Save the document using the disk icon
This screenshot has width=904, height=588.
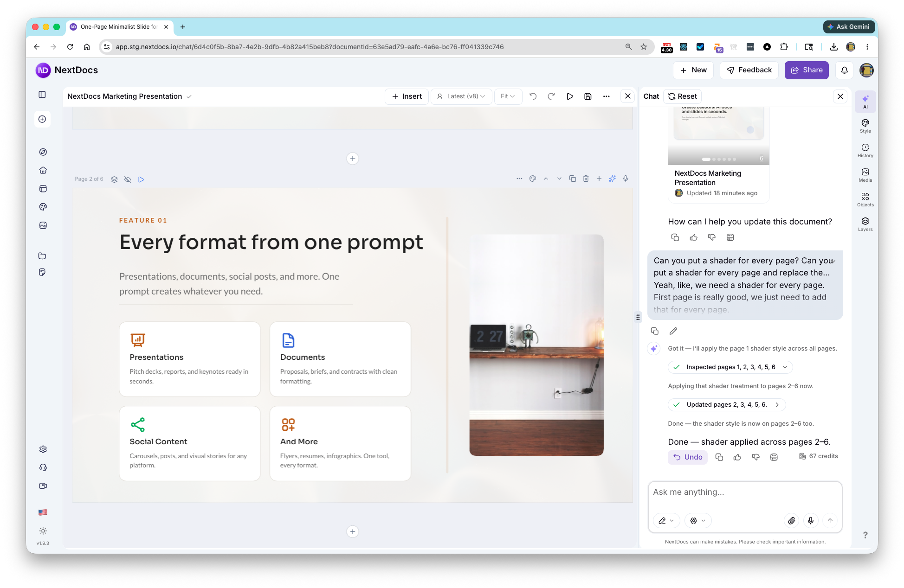588,96
